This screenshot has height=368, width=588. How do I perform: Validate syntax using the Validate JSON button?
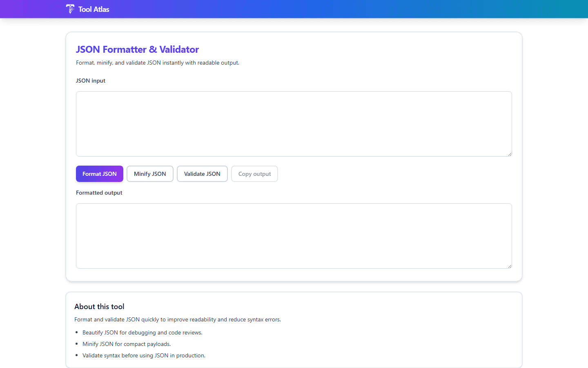click(202, 173)
